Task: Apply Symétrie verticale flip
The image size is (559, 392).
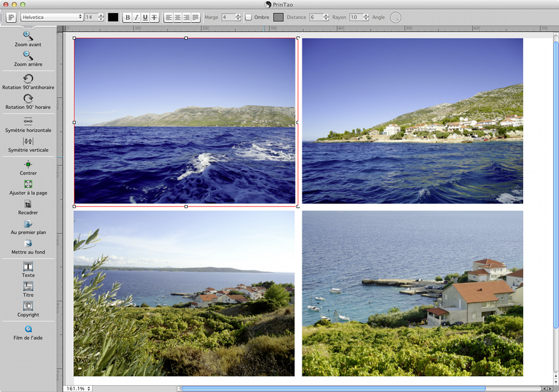Action: pyautogui.click(x=28, y=141)
